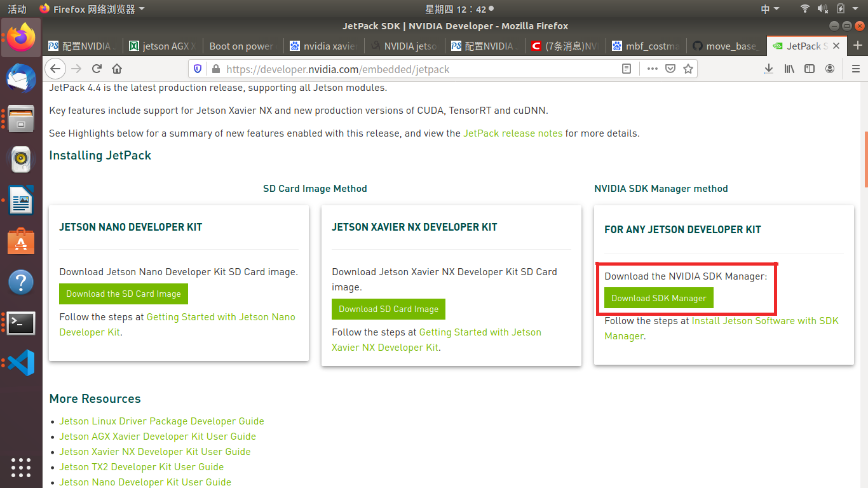
Task: Open Install Jetson Software with SDK Manager link
Action: pyautogui.click(x=721, y=328)
